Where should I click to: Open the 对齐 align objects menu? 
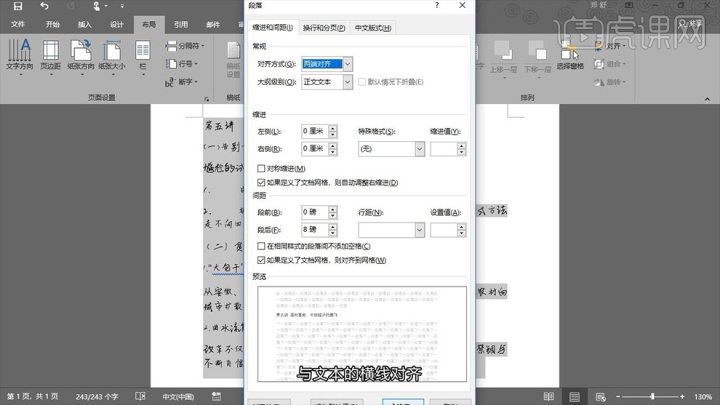pyautogui.click(x=610, y=46)
